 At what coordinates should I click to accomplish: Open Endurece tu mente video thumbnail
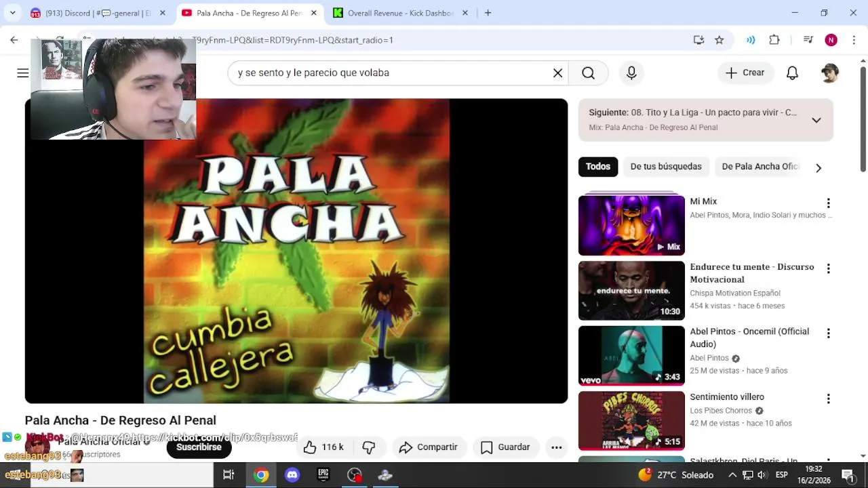pyautogui.click(x=631, y=290)
